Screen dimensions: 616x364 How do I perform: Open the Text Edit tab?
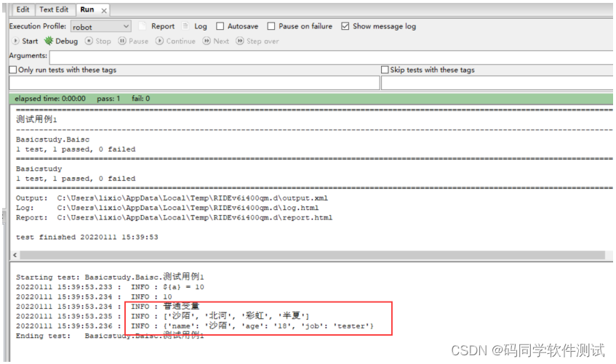click(54, 9)
